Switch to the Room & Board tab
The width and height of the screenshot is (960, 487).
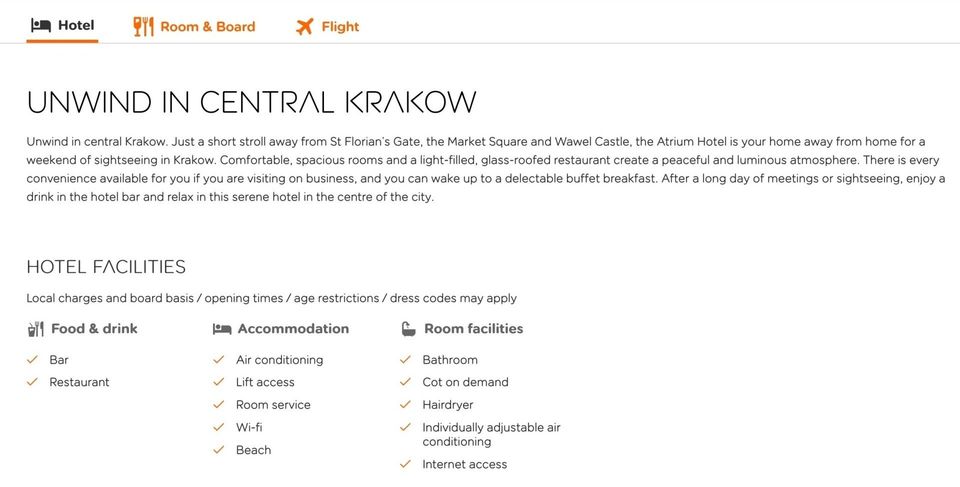(195, 26)
